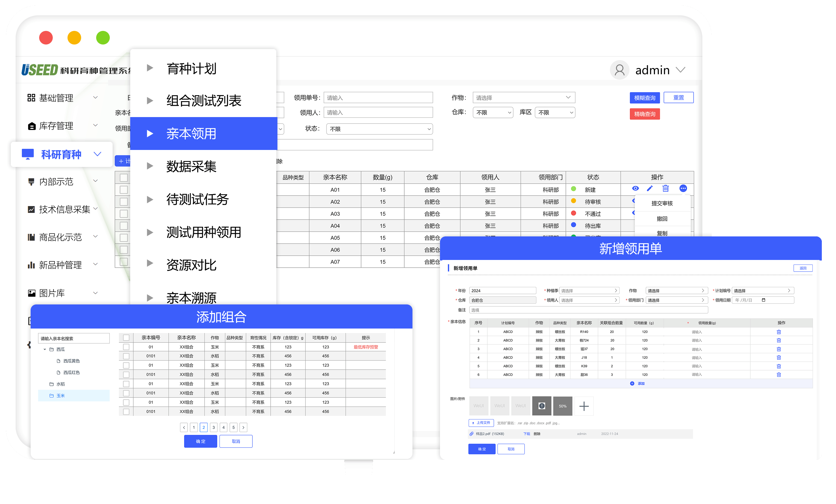836x504 pixels.
Task: Edit row A01 with the pencil icon
Action: 650,189
